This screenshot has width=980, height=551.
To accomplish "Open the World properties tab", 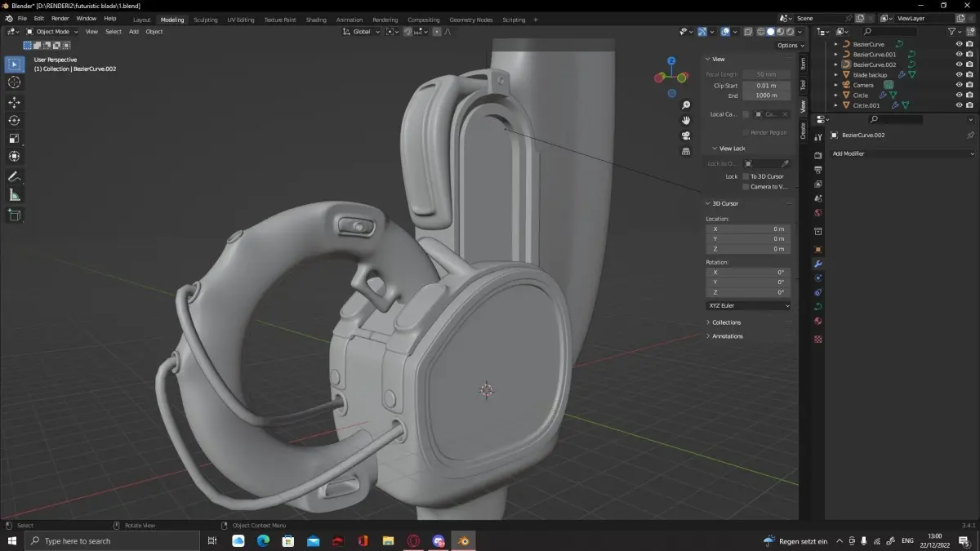I will point(817,214).
